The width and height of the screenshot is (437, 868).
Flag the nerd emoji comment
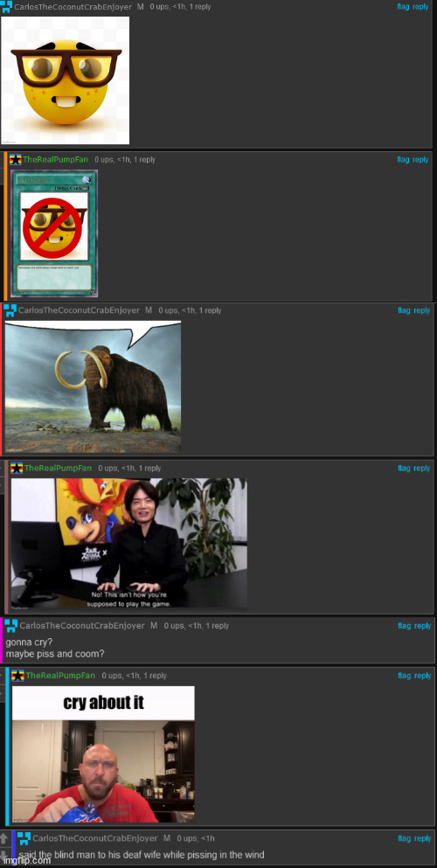click(403, 7)
